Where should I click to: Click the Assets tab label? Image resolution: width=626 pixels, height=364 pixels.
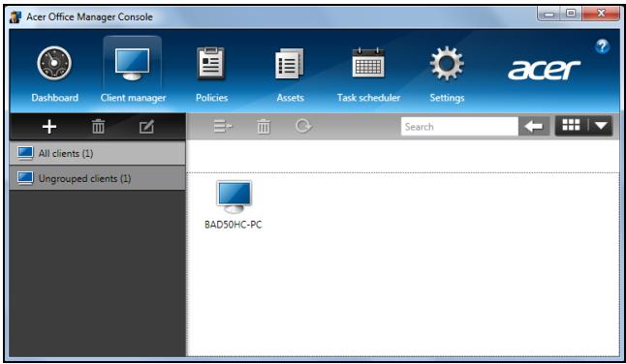click(291, 98)
